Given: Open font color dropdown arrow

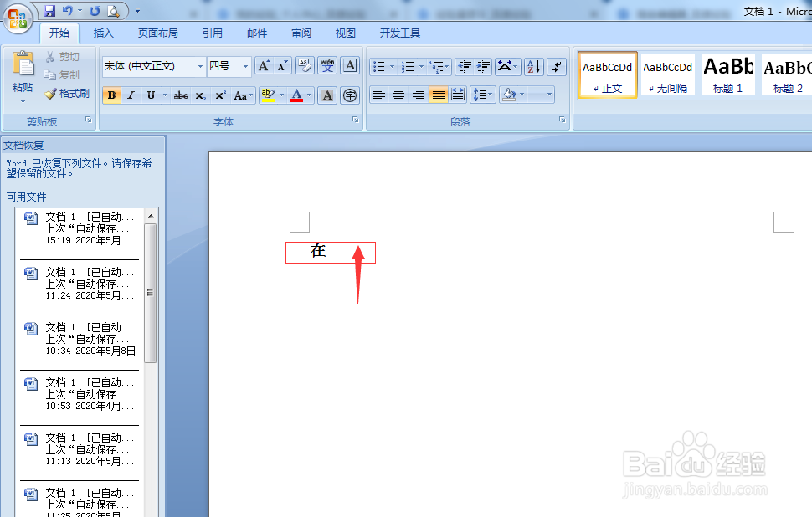Looking at the screenshot, I should pyautogui.click(x=310, y=95).
